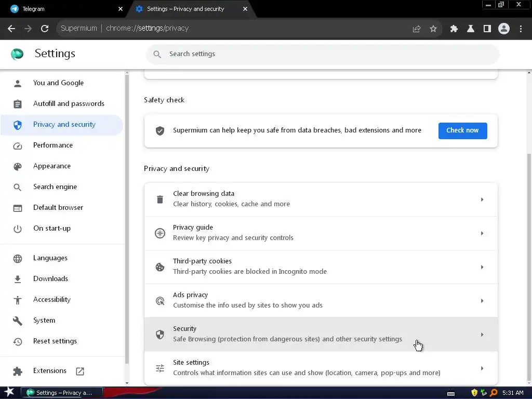The width and height of the screenshot is (532, 399).
Task: Reload the settings page
Action: (45, 29)
